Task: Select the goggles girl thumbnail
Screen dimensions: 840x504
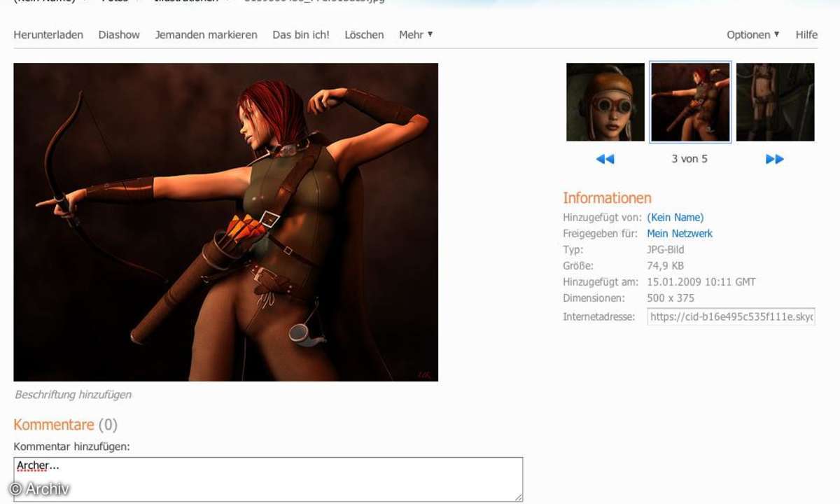Action: pos(605,102)
